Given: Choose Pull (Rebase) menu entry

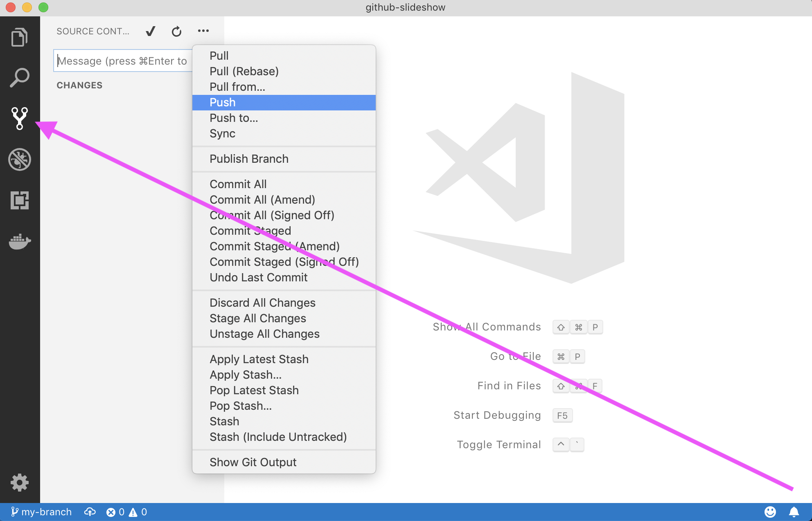Looking at the screenshot, I should click(x=284, y=71).
